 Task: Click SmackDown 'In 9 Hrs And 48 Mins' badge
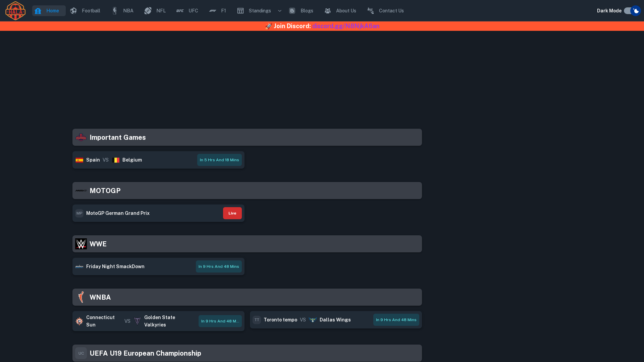219,266
